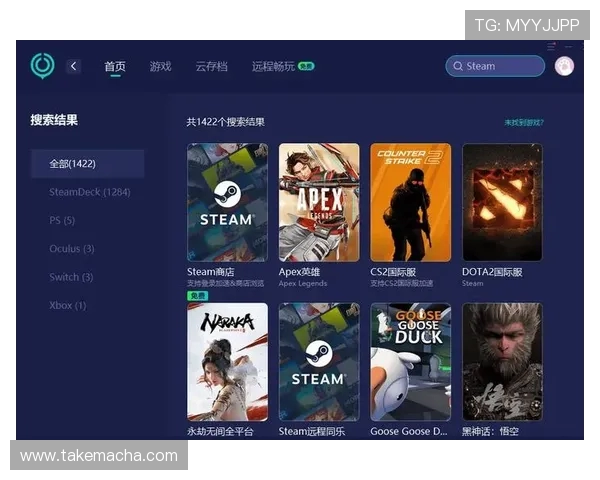Go back using the left chevron button
Image resolution: width=600 pixels, height=480 pixels.
tap(73, 66)
